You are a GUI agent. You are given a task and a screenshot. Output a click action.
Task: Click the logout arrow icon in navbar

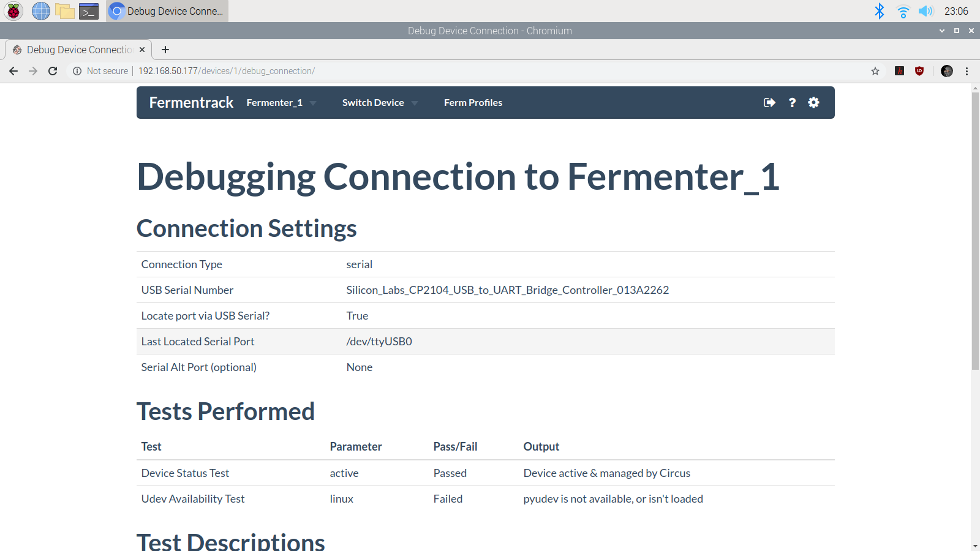769,103
